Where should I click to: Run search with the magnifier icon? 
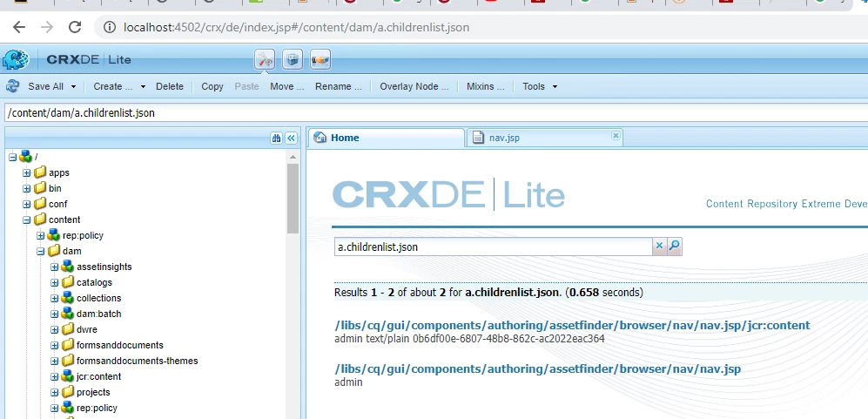tap(674, 247)
